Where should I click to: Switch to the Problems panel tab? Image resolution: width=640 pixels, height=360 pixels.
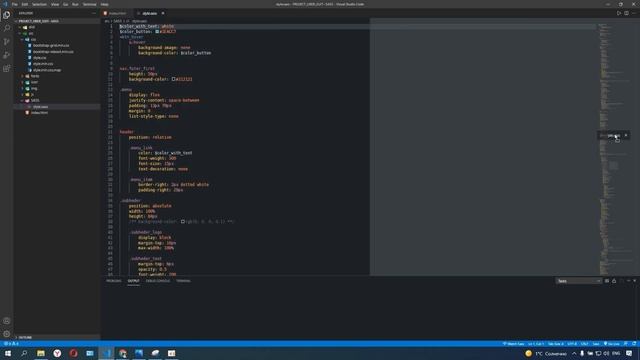[x=114, y=281]
